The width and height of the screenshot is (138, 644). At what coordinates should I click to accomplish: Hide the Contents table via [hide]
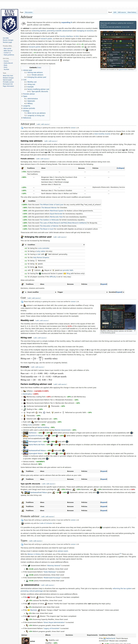pos(39,68)
